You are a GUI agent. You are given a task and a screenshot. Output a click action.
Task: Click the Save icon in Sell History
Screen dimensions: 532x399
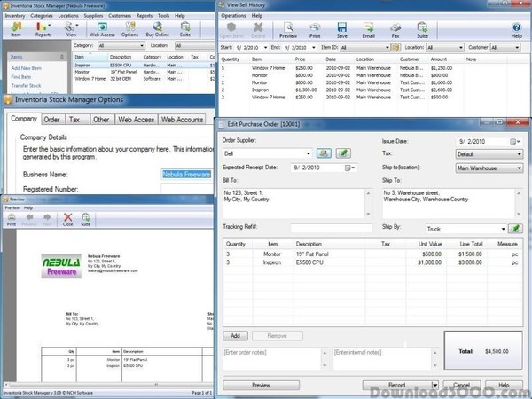(x=341, y=30)
